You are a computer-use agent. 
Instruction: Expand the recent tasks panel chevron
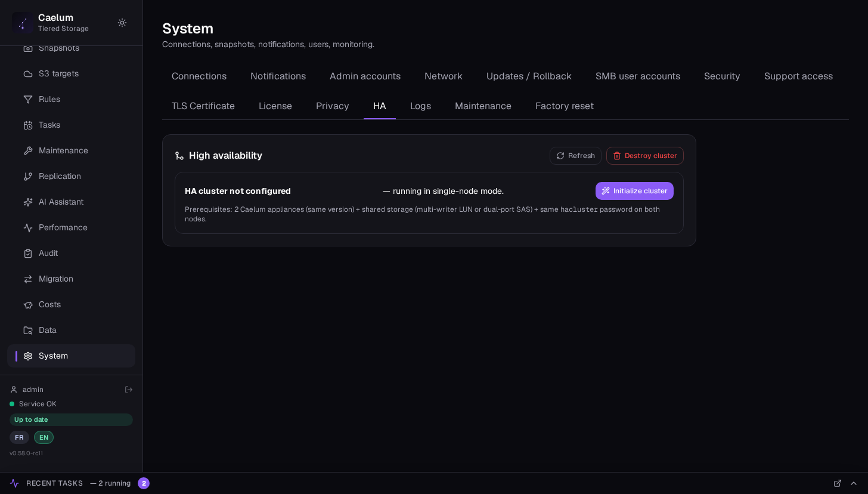[854, 483]
